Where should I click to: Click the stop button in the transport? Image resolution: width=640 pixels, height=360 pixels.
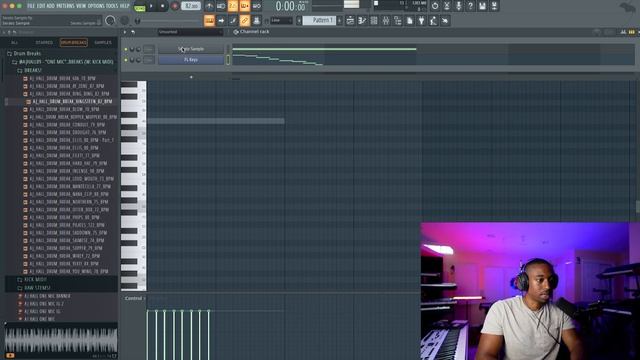tap(162, 6)
